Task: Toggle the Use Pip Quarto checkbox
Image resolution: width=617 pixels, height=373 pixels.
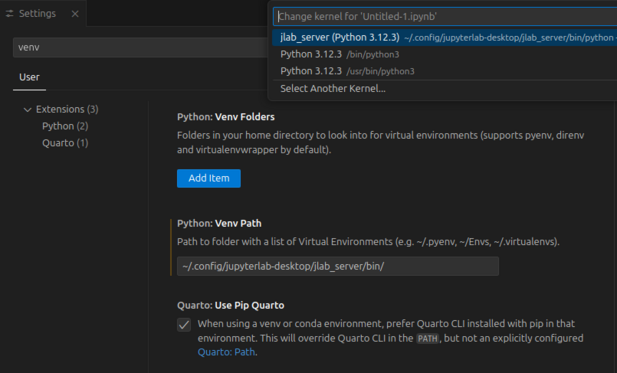Action: pos(184,325)
